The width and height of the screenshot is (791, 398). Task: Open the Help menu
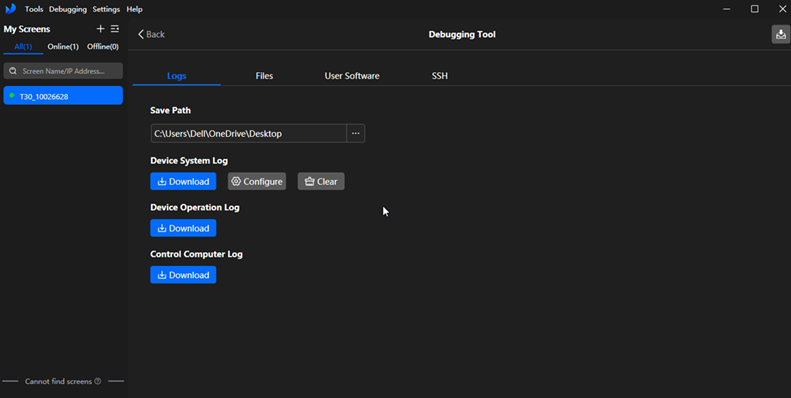[134, 9]
